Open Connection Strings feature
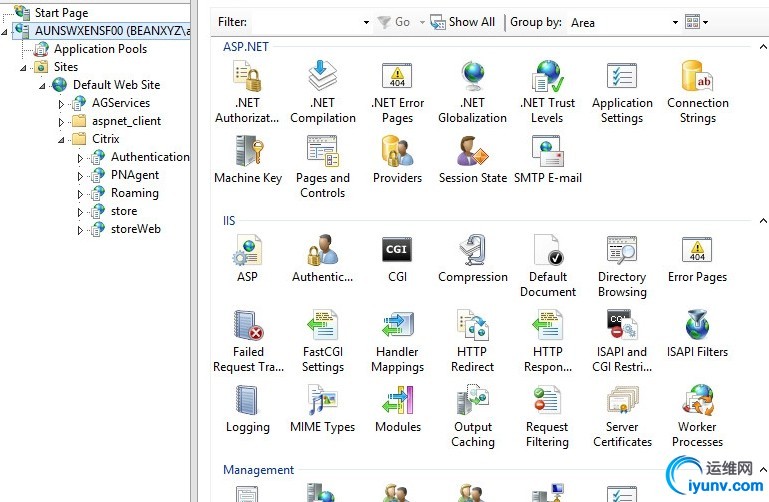The width and height of the screenshot is (769, 502). tap(697, 91)
